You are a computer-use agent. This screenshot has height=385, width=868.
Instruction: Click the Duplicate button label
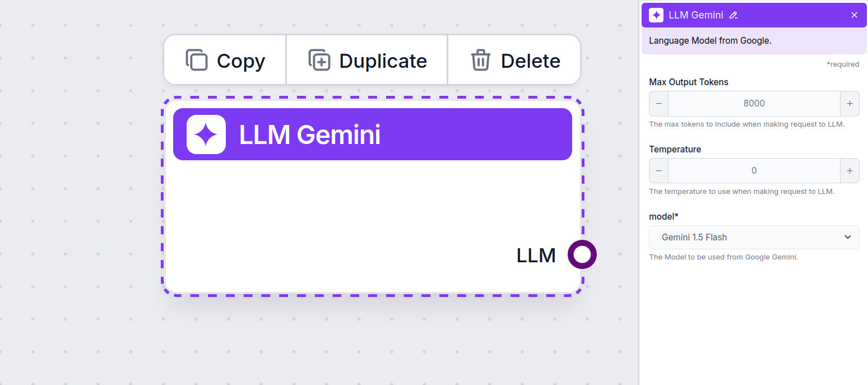[383, 61]
